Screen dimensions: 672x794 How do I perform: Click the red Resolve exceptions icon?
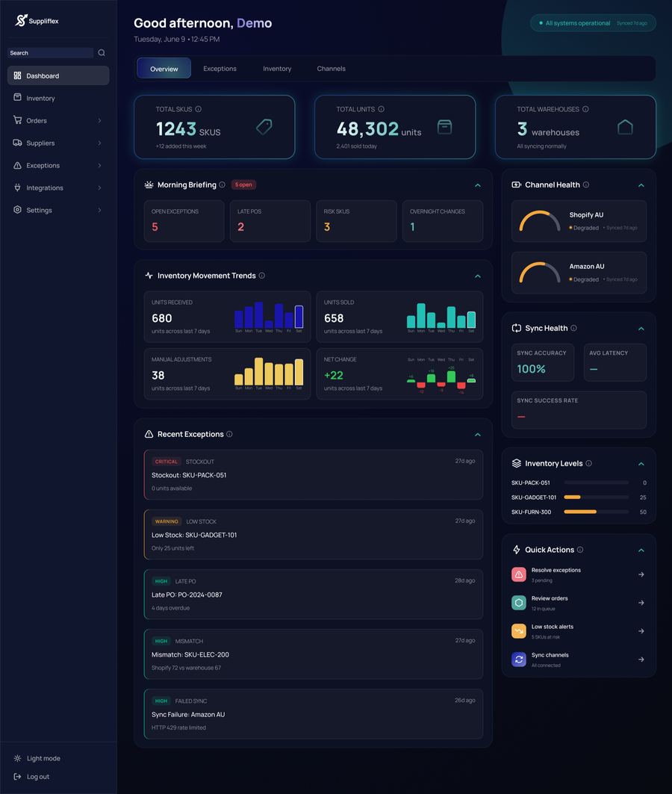click(x=519, y=574)
